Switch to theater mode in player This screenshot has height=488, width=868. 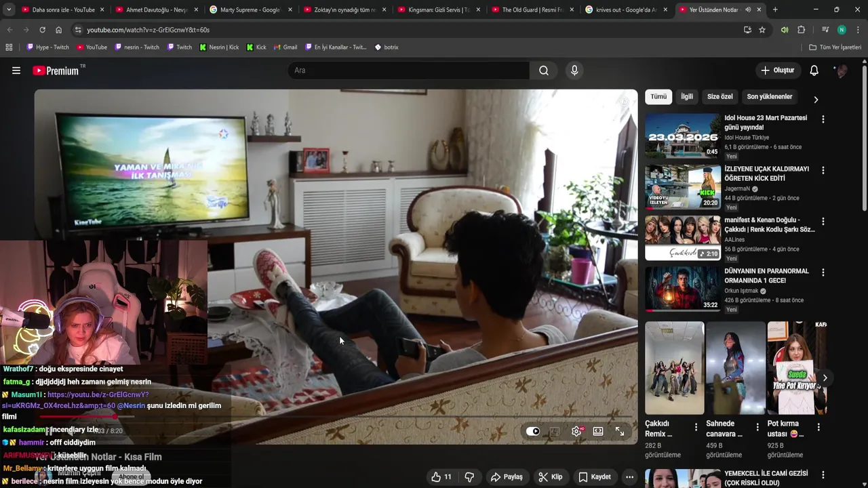coord(598,431)
